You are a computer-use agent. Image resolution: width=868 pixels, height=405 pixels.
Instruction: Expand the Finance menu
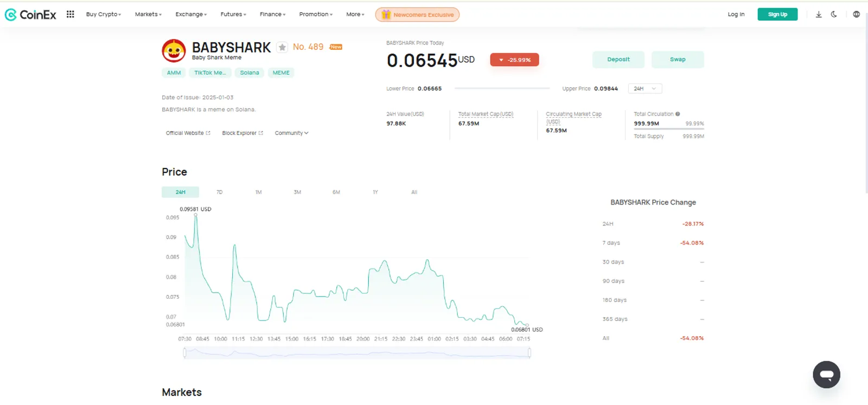click(272, 14)
